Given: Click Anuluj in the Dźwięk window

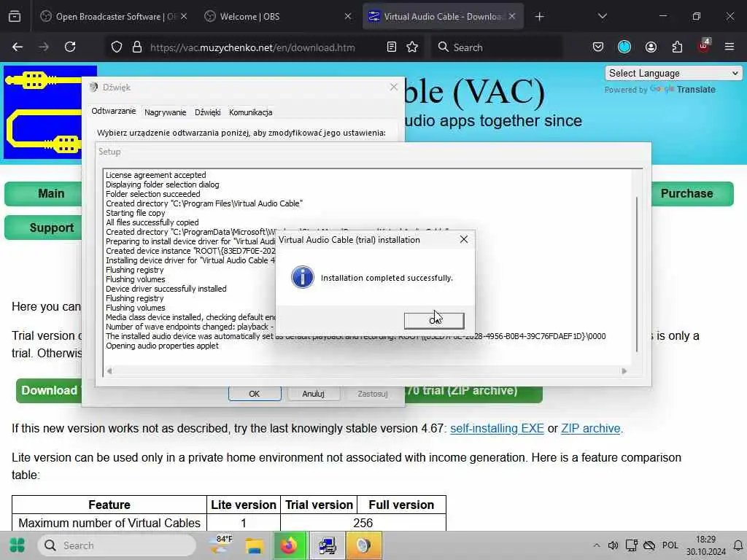Looking at the screenshot, I should 314,394.
